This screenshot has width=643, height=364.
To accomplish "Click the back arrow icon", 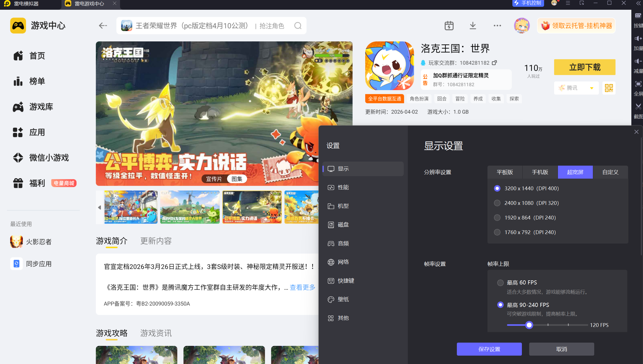I will click(103, 26).
